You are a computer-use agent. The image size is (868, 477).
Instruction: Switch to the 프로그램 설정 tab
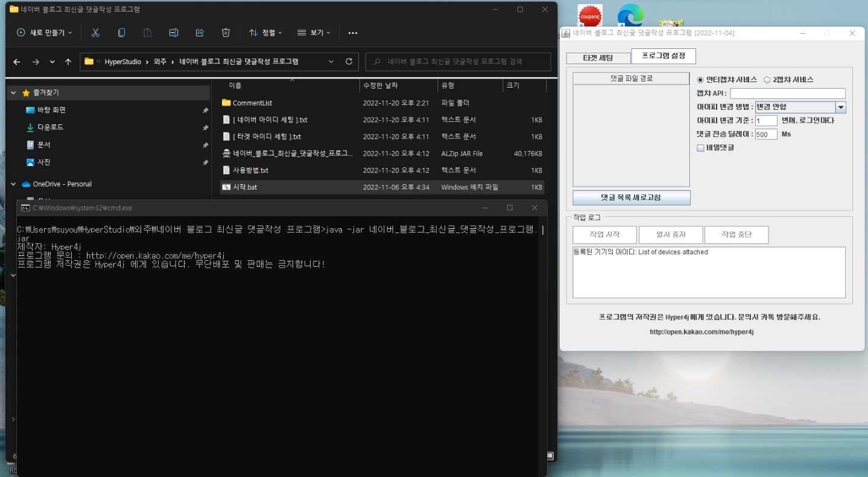tap(664, 56)
